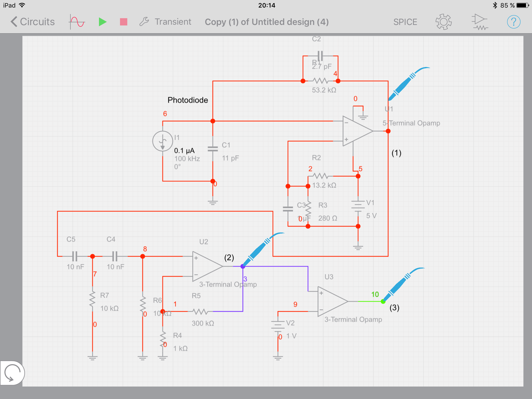
Task: Tap the Wi-Fi status icon
Action: 22,5
